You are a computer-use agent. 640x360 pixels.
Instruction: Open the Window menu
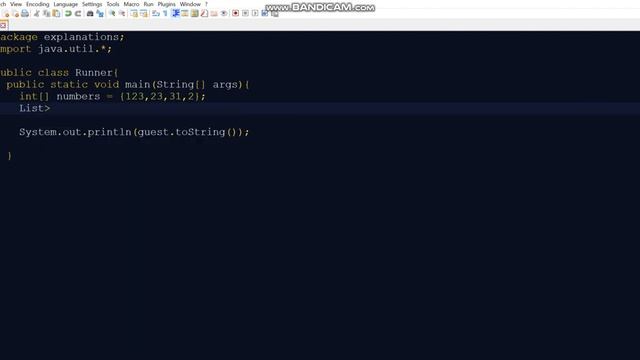pos(190,4)
